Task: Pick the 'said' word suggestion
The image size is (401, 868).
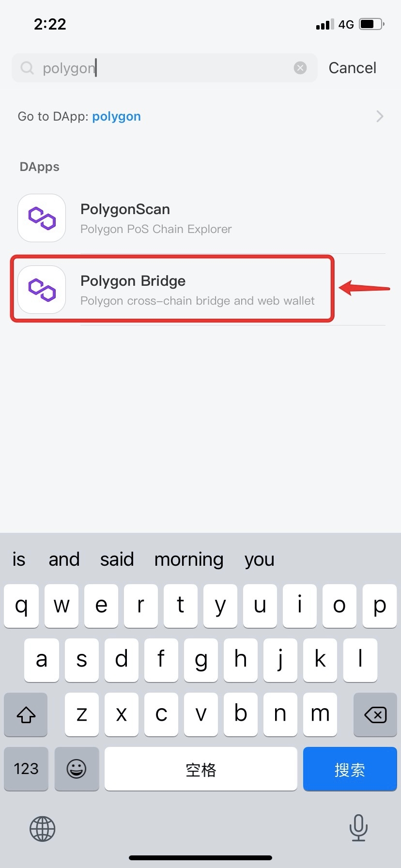Action: (x=117, y=559)
